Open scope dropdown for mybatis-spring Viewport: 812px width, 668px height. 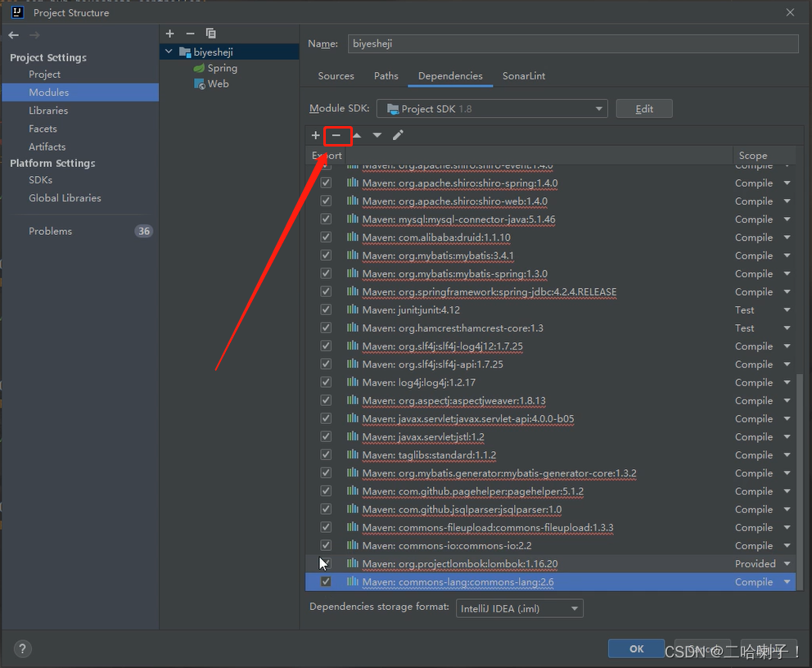(x=787, y=273)
